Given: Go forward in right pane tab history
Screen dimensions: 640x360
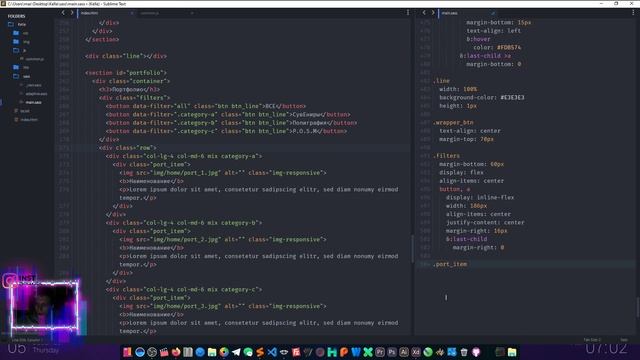Looking at the screenshot, I should point(433,13).
